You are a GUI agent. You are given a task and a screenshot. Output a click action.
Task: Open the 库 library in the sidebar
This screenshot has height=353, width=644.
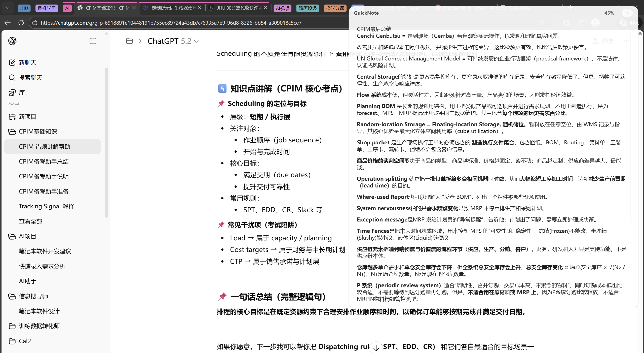(12, 93)
